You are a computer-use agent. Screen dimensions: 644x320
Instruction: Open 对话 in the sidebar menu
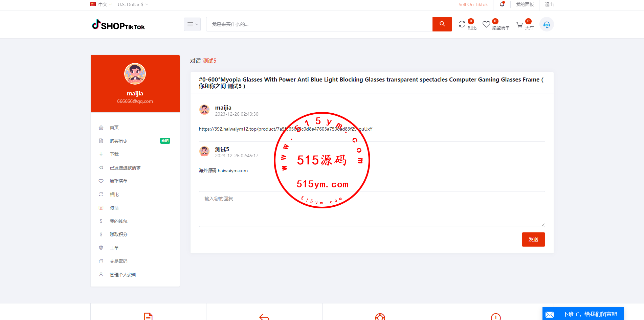coord(114,208)
